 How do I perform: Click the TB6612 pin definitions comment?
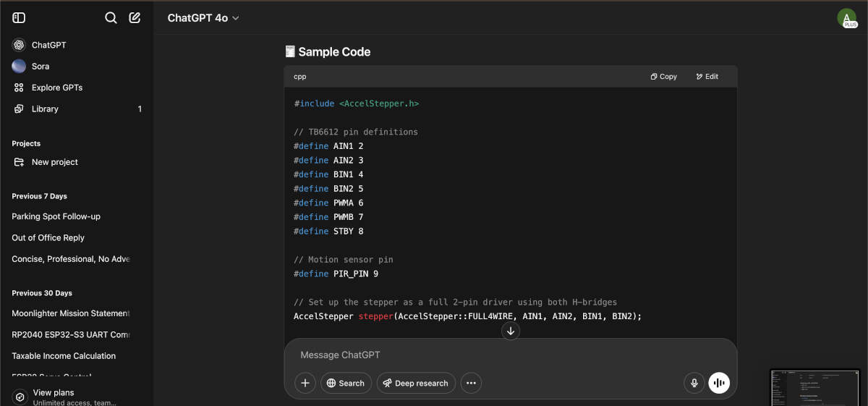pos(356,132)
